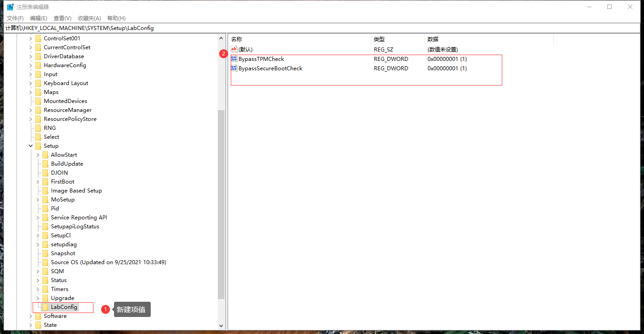
Task: Click the HardwareConfig folder icon
Action: pos(38,65)
